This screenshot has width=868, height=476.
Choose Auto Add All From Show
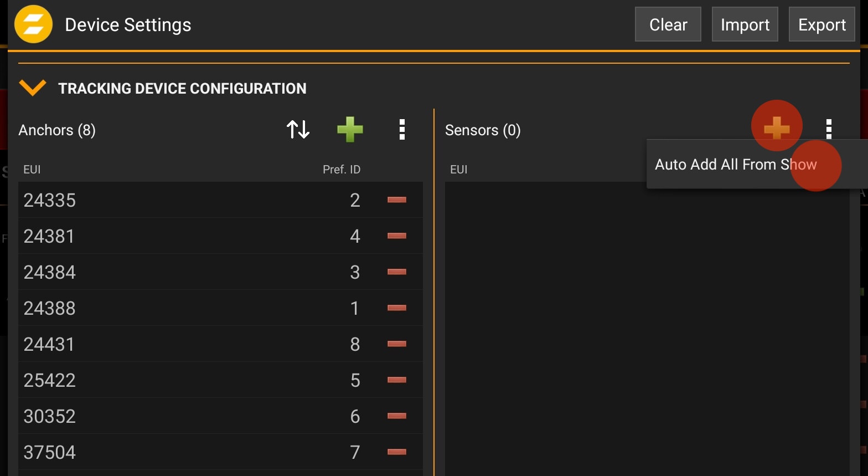735,165
